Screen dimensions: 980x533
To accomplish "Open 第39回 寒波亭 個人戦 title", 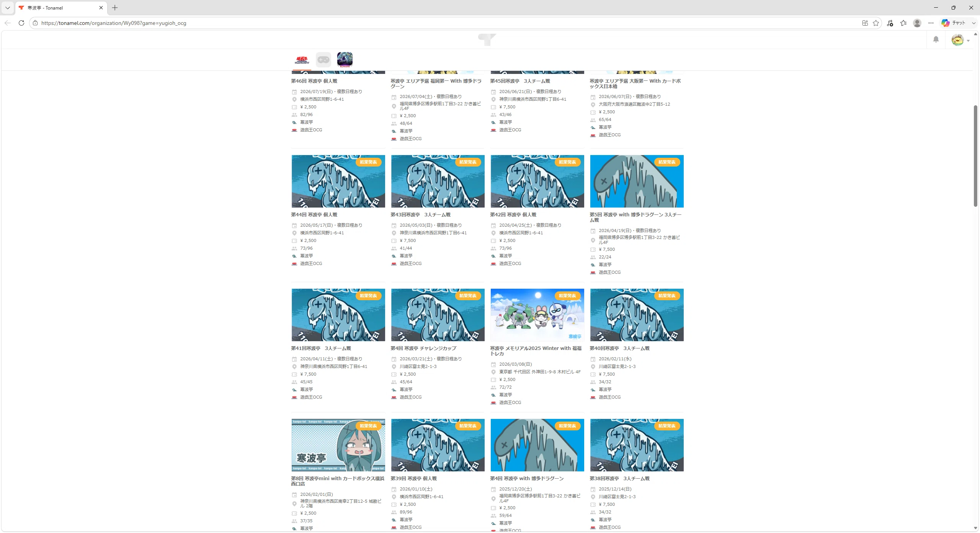I will [413, 479].
